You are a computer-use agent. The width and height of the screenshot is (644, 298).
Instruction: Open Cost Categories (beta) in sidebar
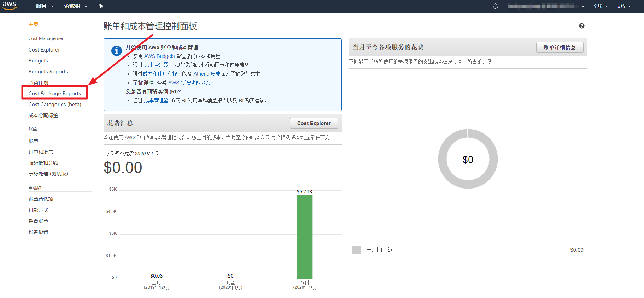[x=55, y=105]
